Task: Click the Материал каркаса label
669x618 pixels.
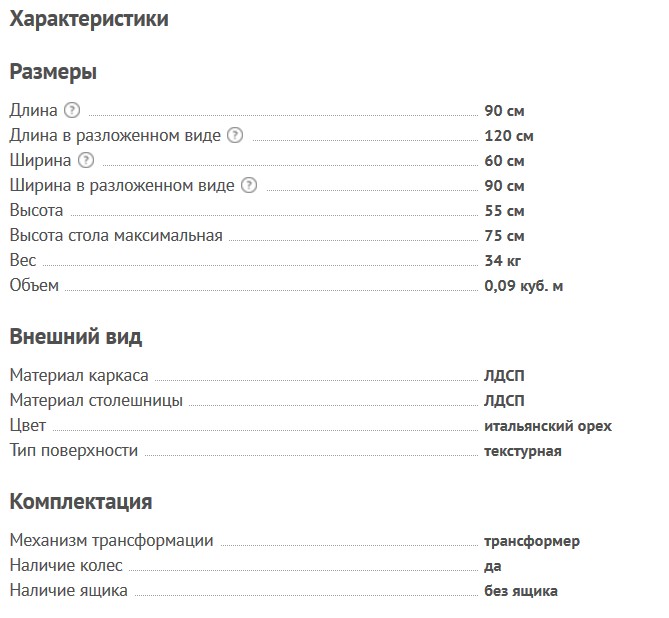Action: [x=79, y=376]
